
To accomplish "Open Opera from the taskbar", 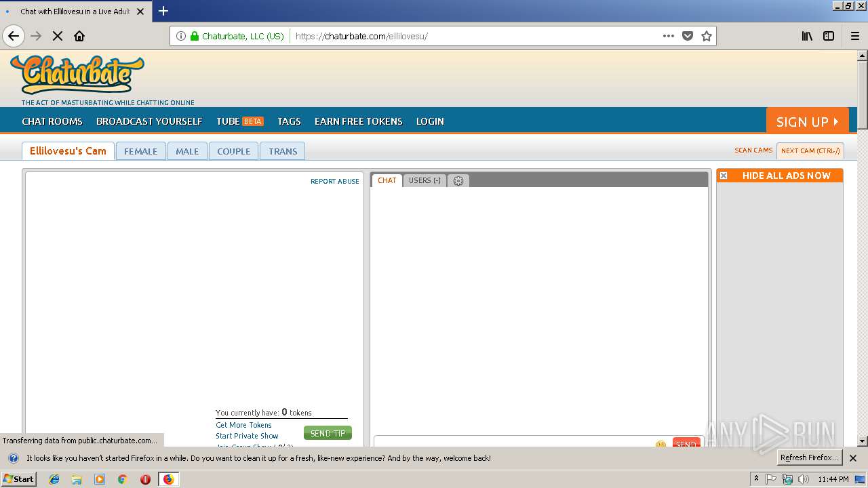I will pos(145,479).
